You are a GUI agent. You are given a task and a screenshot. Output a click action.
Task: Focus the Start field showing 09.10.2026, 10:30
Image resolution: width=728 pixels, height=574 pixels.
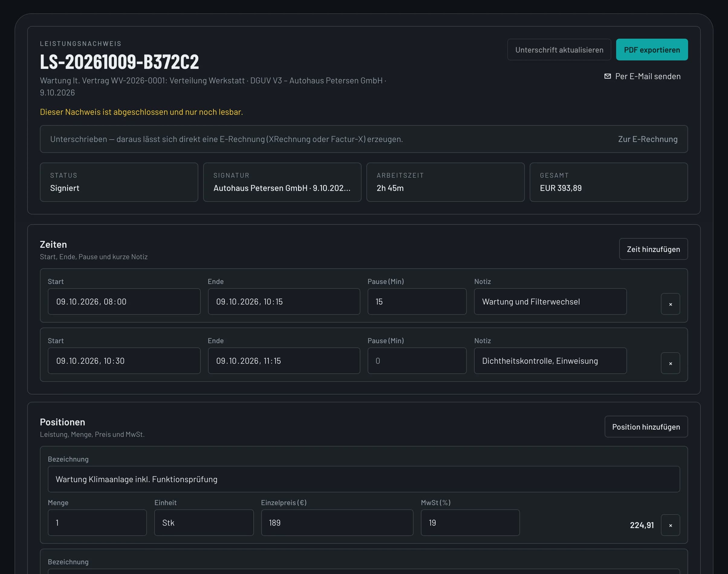(x=124, y=361)
